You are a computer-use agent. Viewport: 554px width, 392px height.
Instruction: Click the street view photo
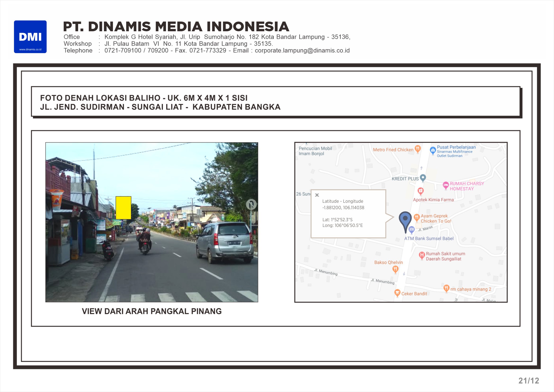pyautogui.click(x=152, y=222)
